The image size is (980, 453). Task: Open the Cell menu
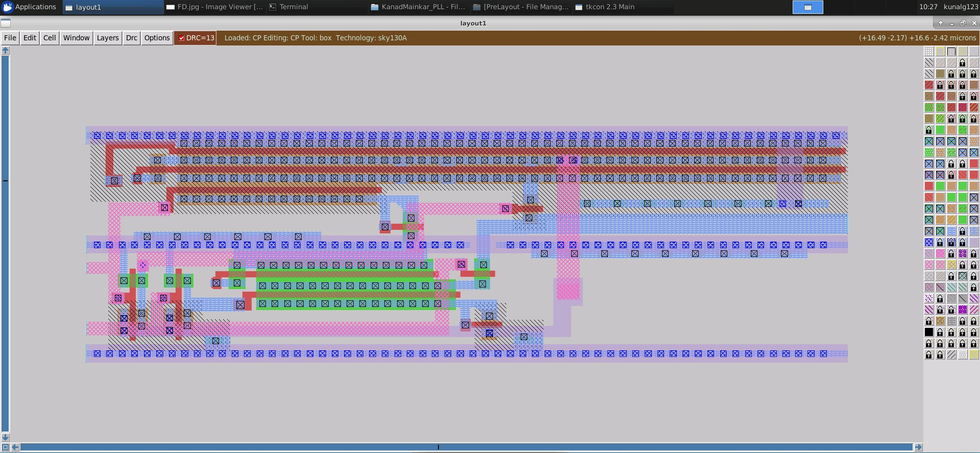point(50,38)
